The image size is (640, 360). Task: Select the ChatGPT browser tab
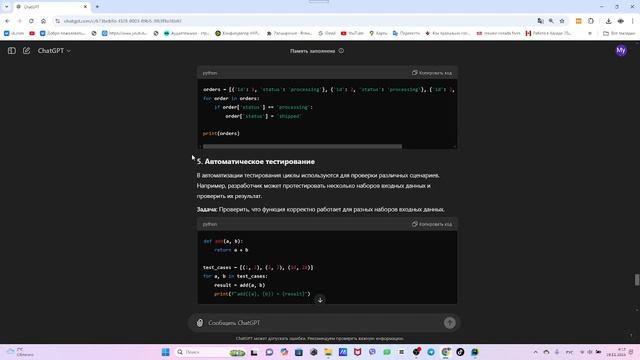[51, 7]
